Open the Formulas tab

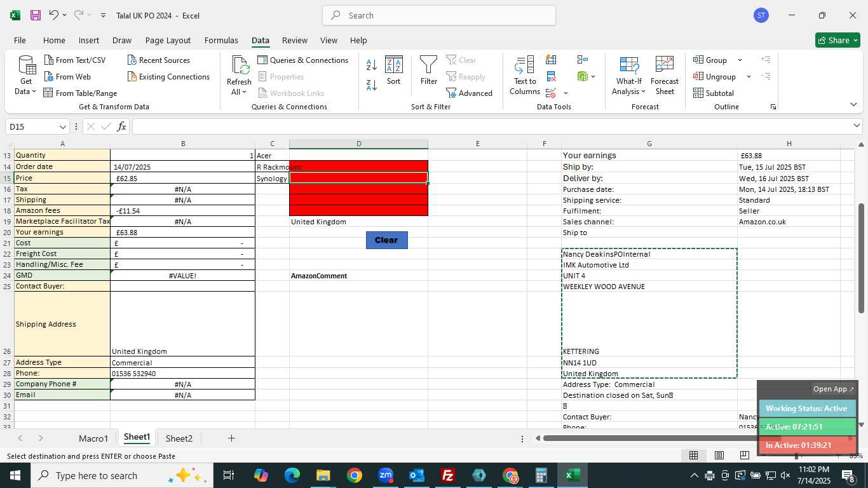(x=221, y=40)
